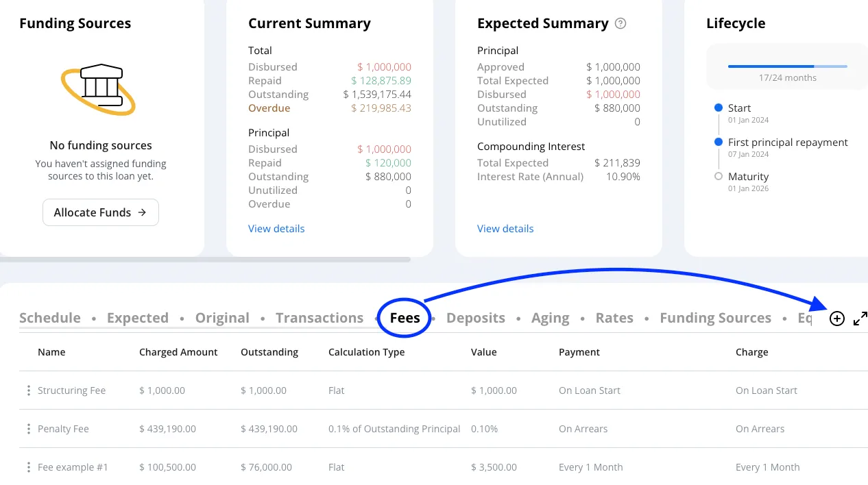
Task: Switch to the Transactions tab
Action: point(320,318)
